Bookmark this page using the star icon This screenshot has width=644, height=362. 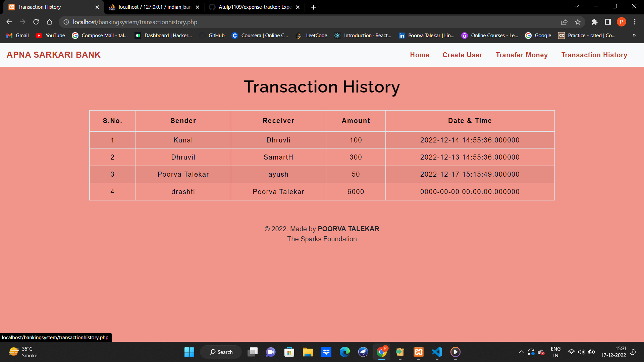click(578, 22)
